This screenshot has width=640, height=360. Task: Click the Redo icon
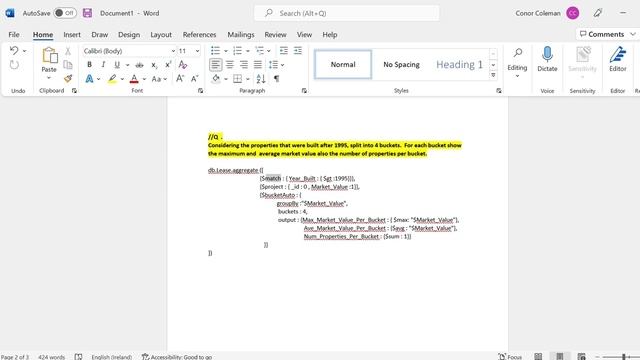tap(14, 65)
